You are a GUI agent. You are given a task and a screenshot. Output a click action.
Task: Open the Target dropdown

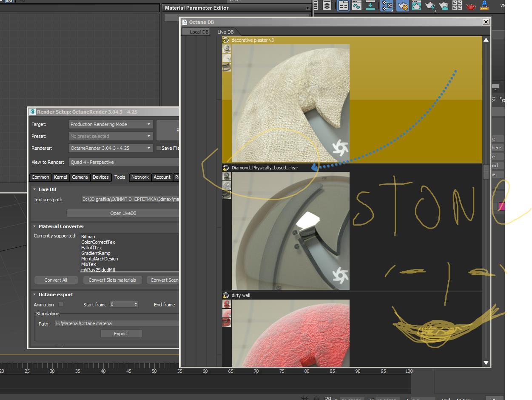(x=111, y=124)
